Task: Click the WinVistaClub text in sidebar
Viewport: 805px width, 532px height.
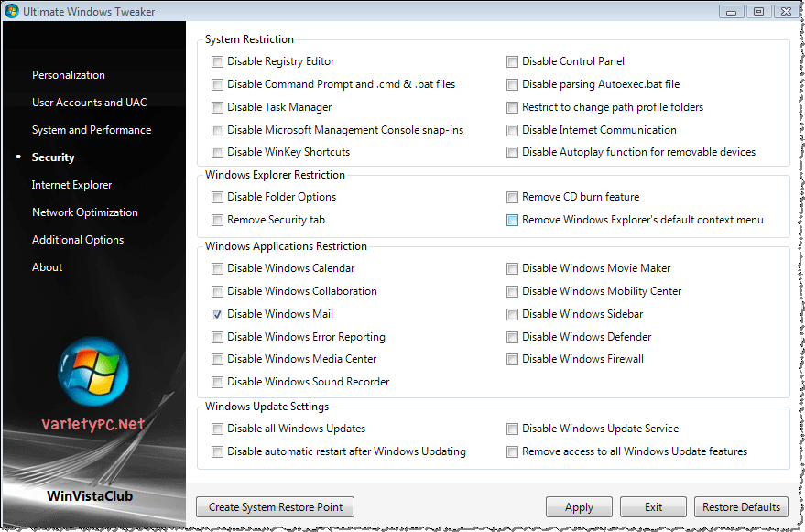Action: pos(90,496)
